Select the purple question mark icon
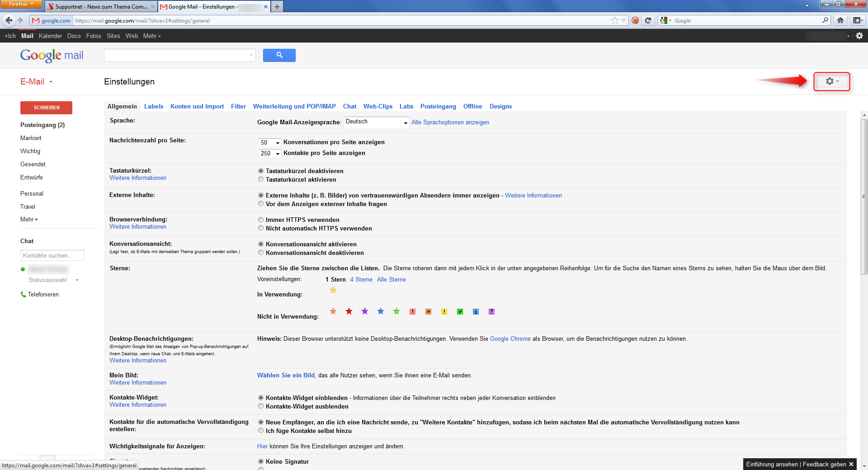Screen dimensions: 868x470 point(491,311)
